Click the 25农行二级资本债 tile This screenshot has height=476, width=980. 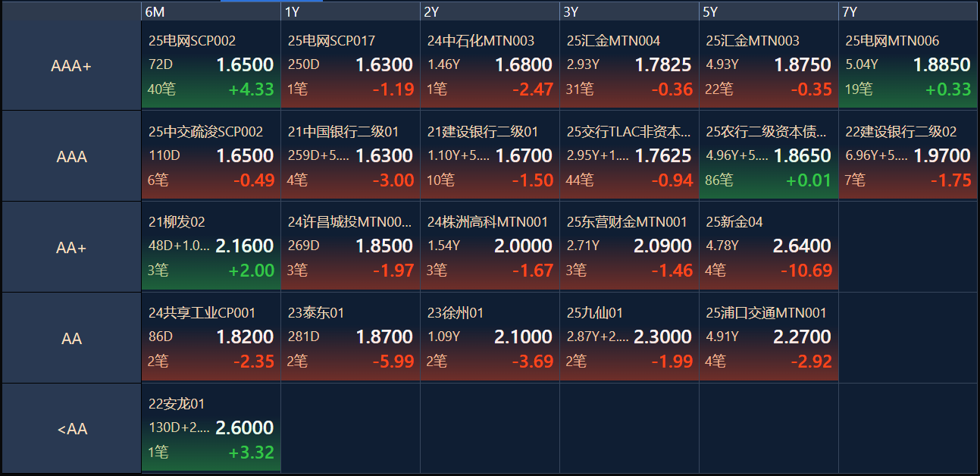click(769, 155)
